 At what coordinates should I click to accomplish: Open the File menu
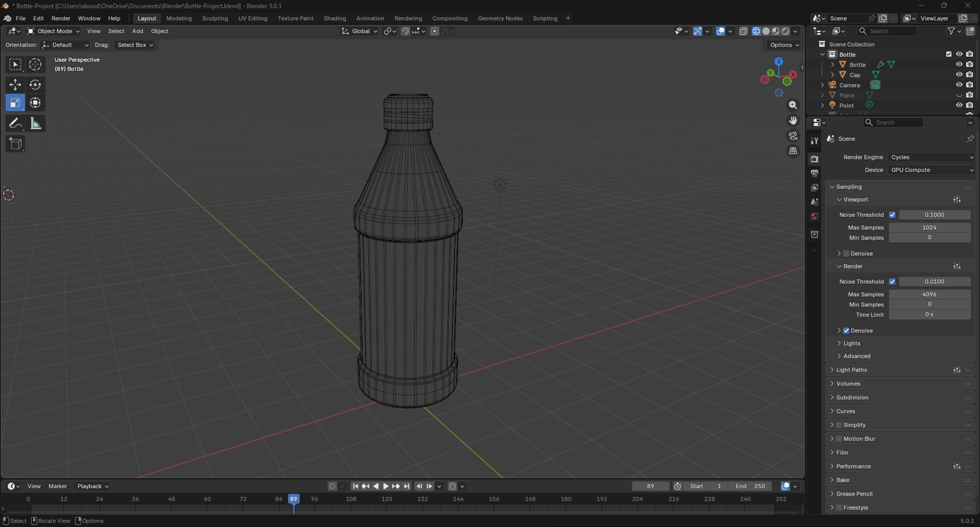coord(20,19)
